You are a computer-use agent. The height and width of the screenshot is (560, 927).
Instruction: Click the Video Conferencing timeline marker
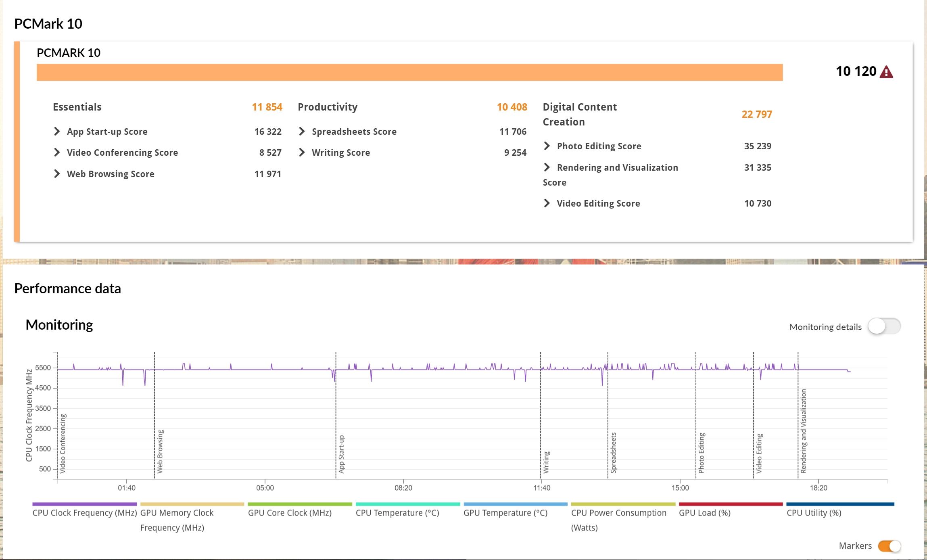tap(63, 443)
